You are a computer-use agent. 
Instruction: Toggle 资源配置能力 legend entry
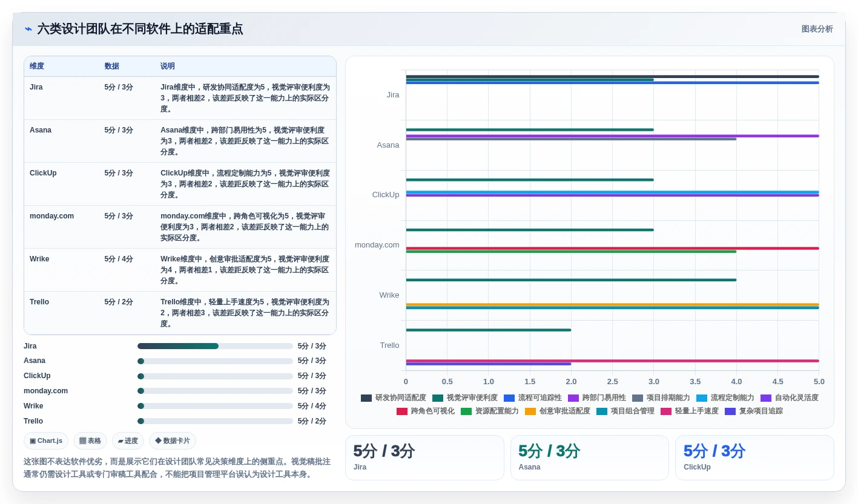[490, 411]
